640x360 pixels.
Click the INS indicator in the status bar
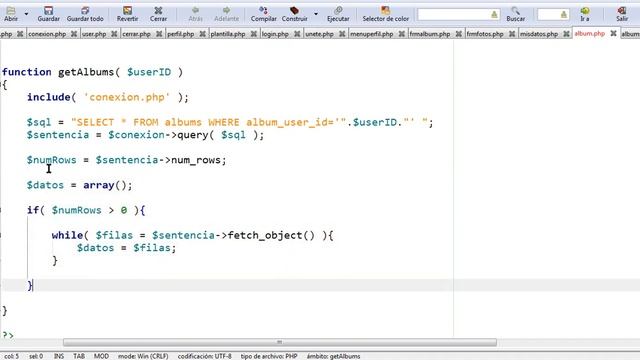coord(59,356)
